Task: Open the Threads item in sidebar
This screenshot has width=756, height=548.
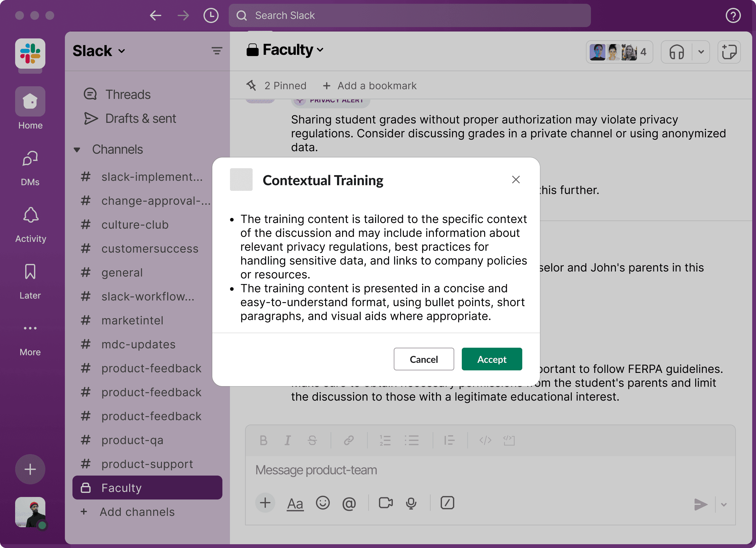Action: pyautogui.click(x=128, y=94)
